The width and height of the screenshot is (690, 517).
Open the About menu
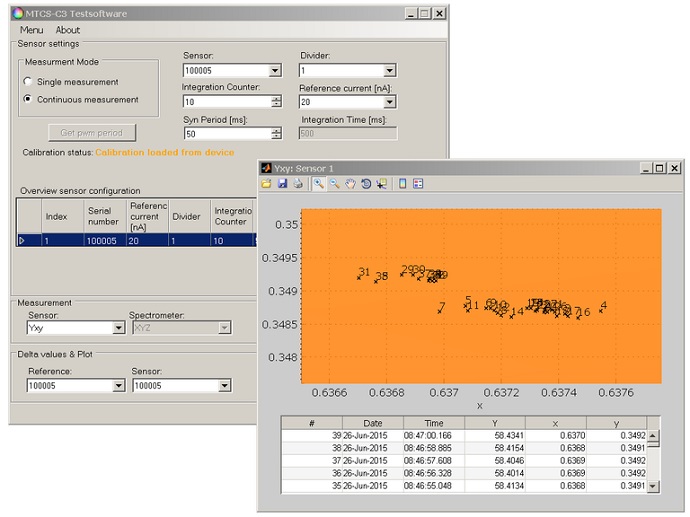pos(68,30)
